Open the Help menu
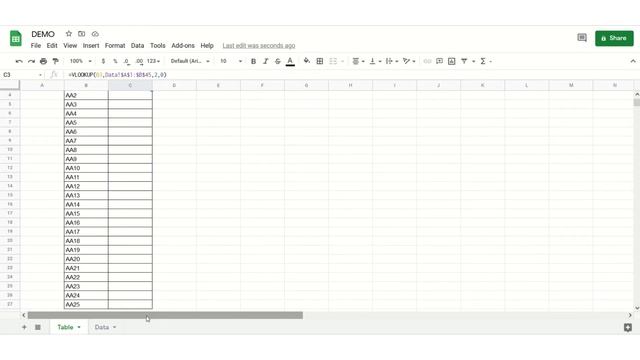The image size is (640, 360). coord(207,46)
